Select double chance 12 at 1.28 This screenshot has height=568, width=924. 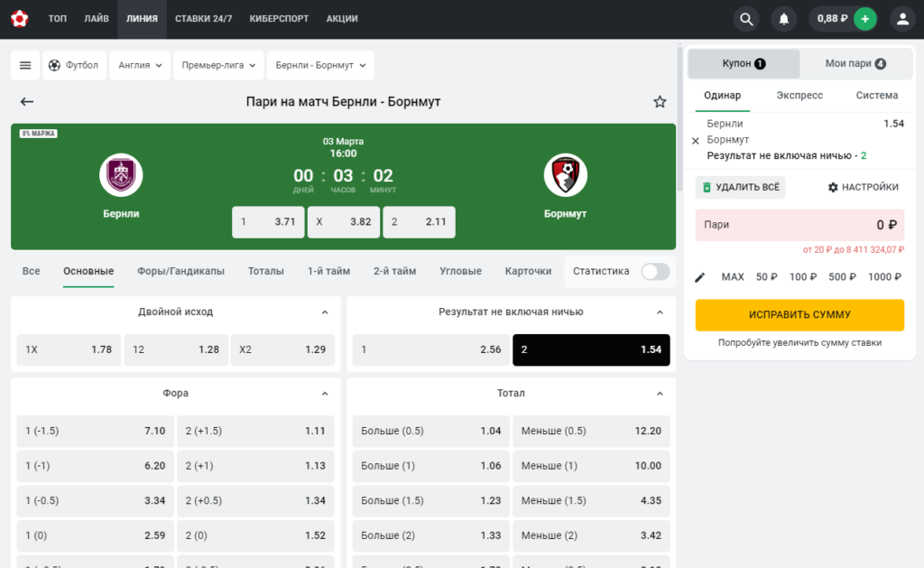(x=176, y=349)
